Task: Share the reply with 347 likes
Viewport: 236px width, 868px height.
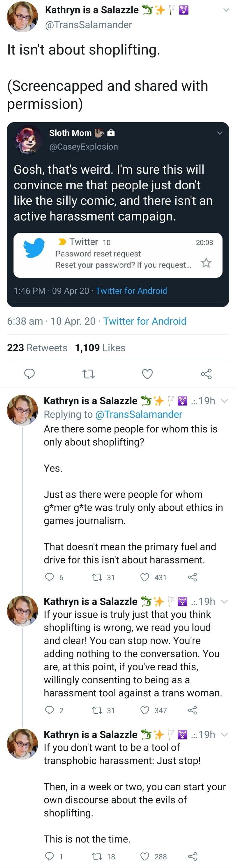Action: 193,710
